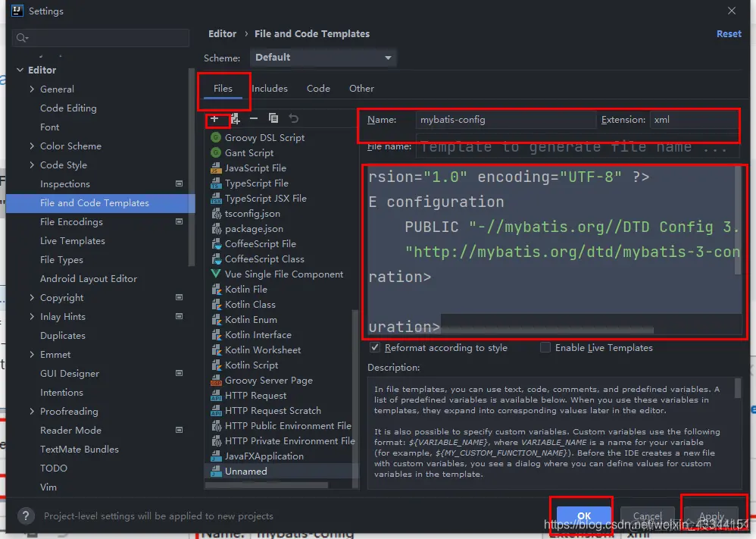The height and width of the screenshot is (539, 756).
Task: Click the template code editor's vertical scrollbar
Action: [x=738, y=221]
